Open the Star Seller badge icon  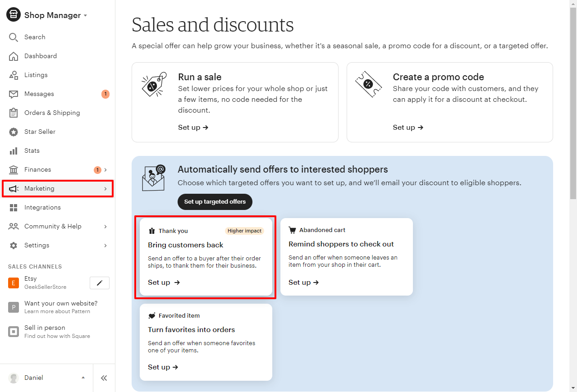point(14,132)
